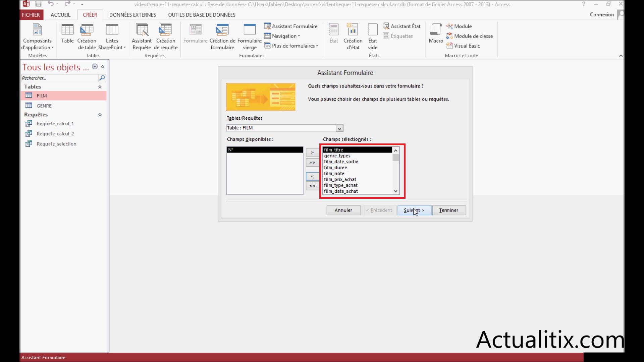
Task: Open navigation pane options dropdown
Action: click(95, 67)
